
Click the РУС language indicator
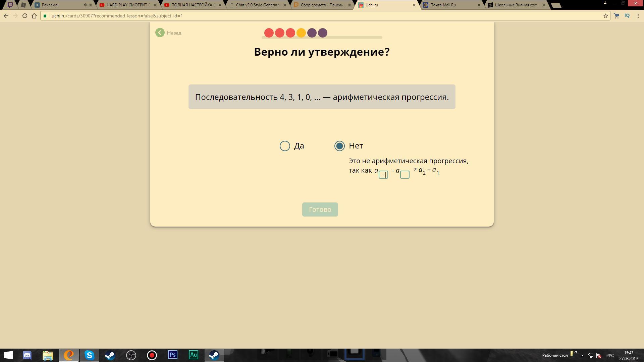click(x=610, y=355)
